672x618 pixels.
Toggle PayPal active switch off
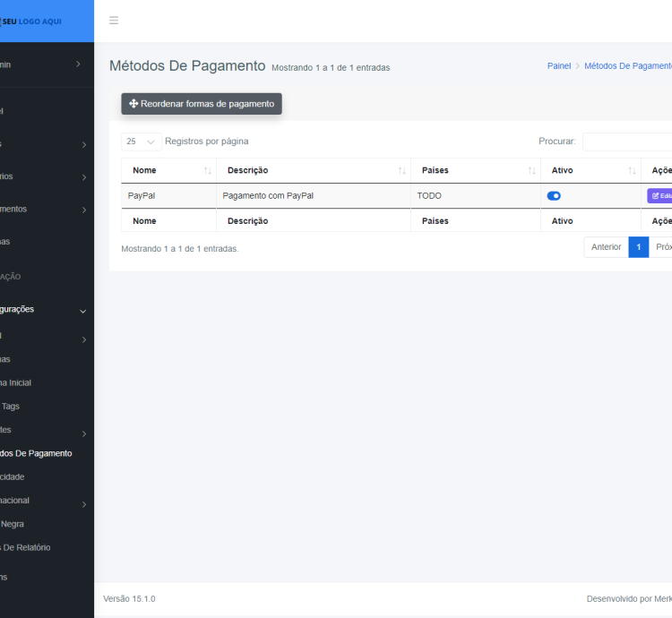(554, 195)
